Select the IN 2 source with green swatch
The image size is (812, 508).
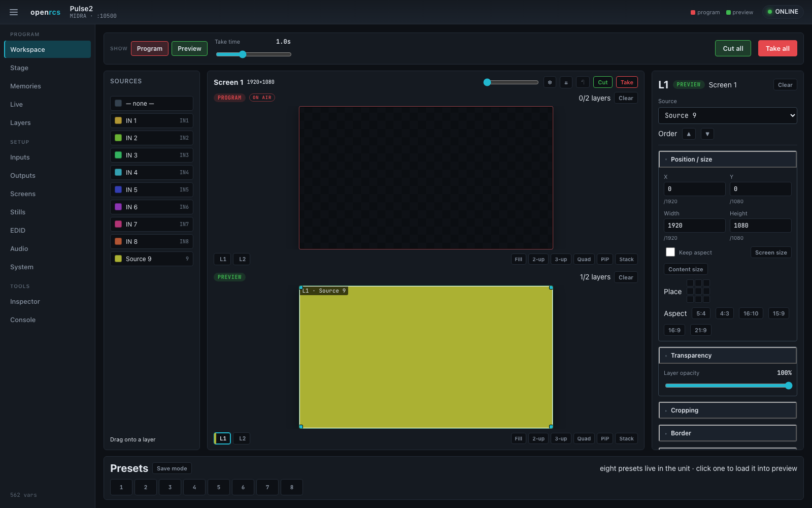(x=151, y=138)
